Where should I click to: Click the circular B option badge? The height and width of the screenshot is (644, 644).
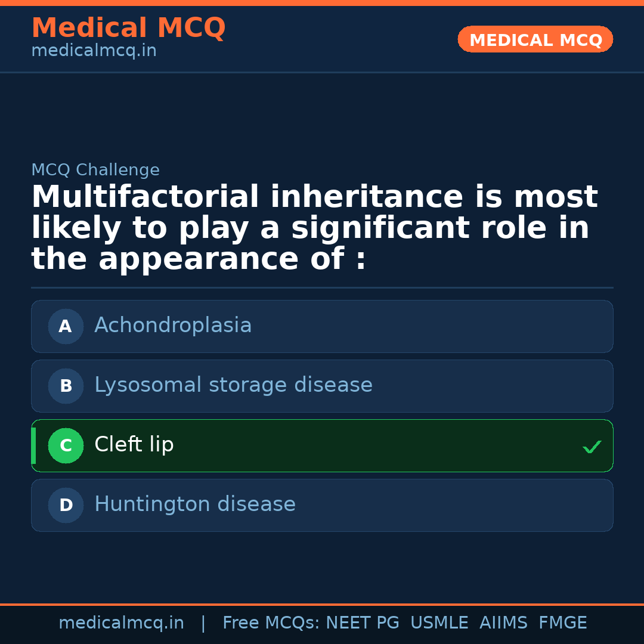pyautogui.click(x=66, y=386)
